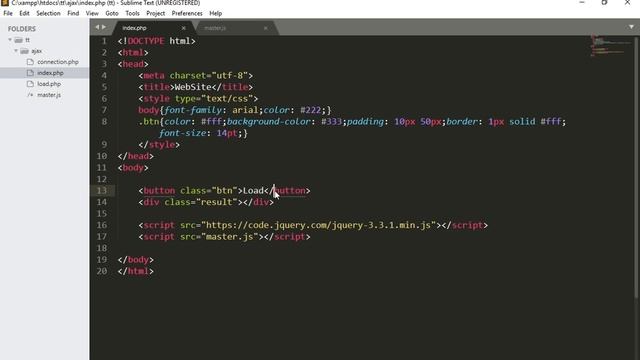
Task: Click the Sublime Text title bar icon
Action: click(4, 3)
